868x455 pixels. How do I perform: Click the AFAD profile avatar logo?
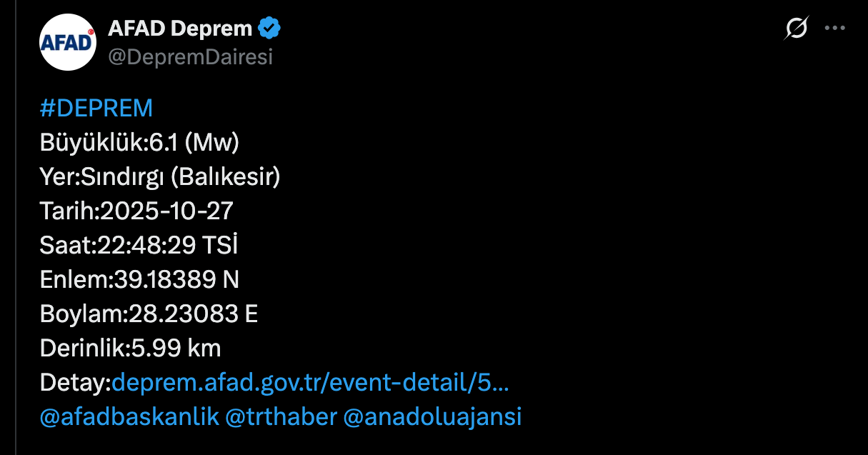click(68, 41)
